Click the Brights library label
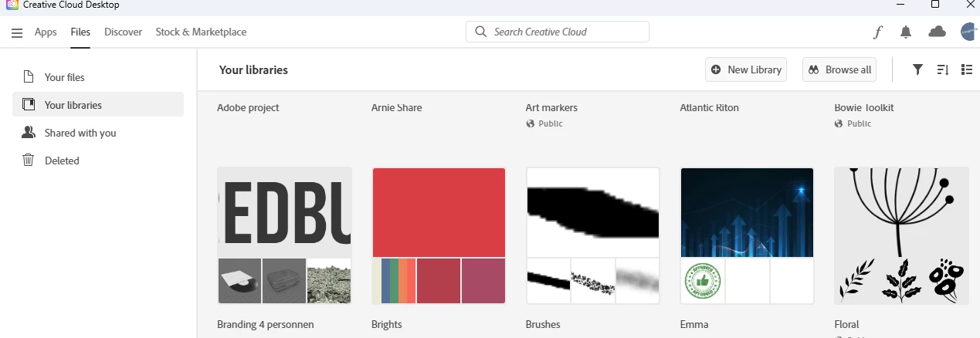 click(387, 324)
